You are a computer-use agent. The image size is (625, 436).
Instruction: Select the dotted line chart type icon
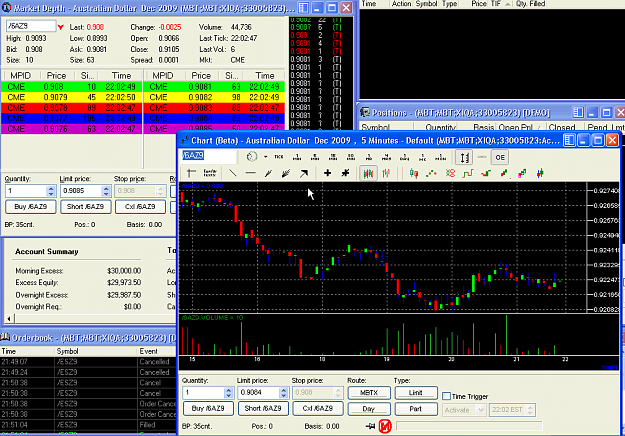pos(431,173)
